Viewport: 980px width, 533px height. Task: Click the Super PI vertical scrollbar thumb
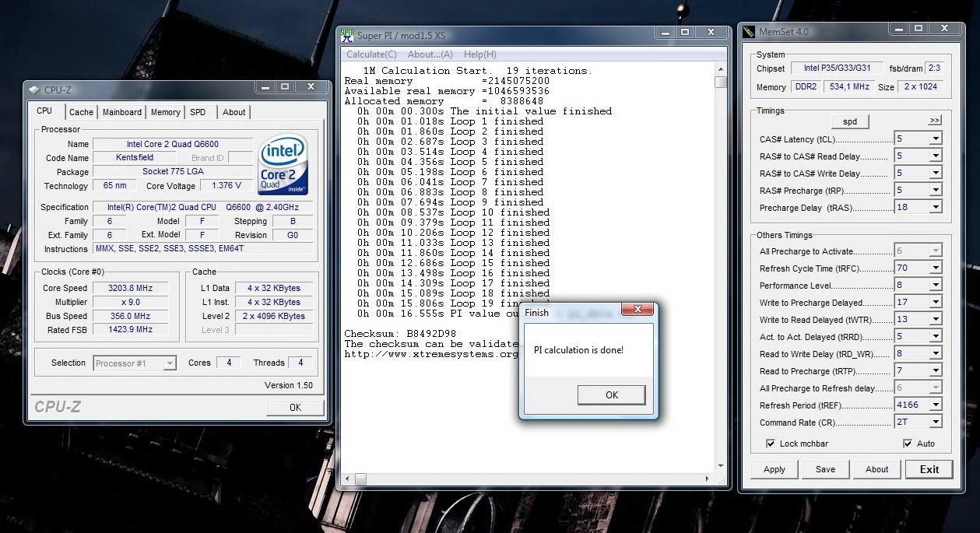click(721, 82)
